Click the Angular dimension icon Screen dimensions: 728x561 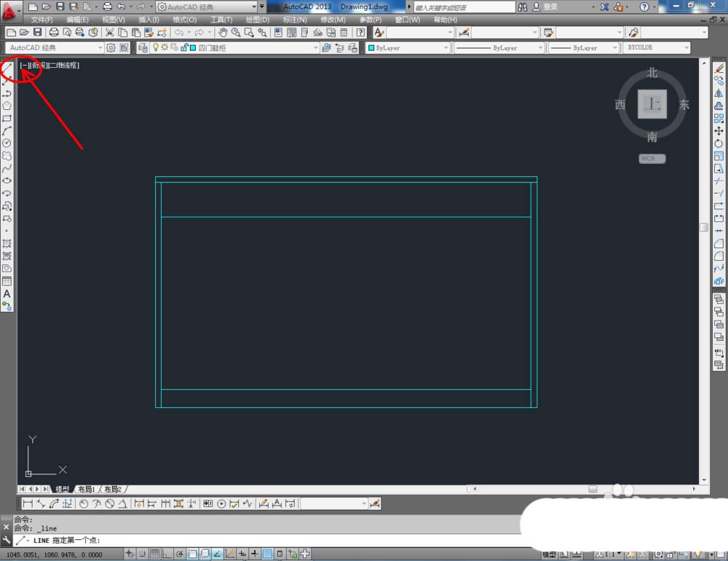(x=122, y=503)
